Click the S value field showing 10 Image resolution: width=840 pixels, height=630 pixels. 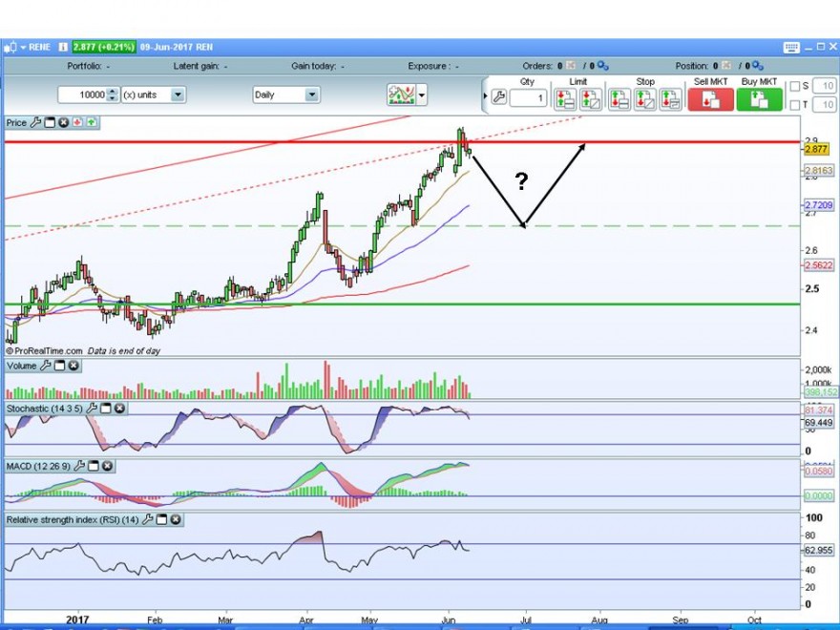pyautogui.click(x=825, y=86)
